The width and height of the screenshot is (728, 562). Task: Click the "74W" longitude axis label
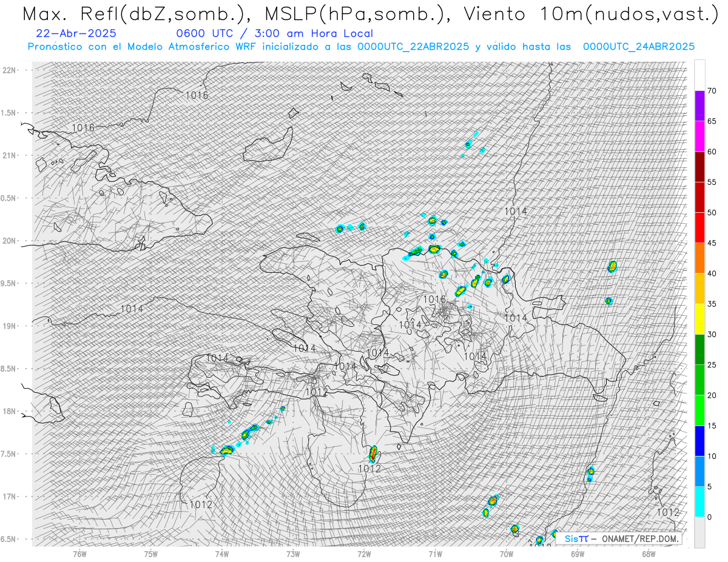click(222, 553)
